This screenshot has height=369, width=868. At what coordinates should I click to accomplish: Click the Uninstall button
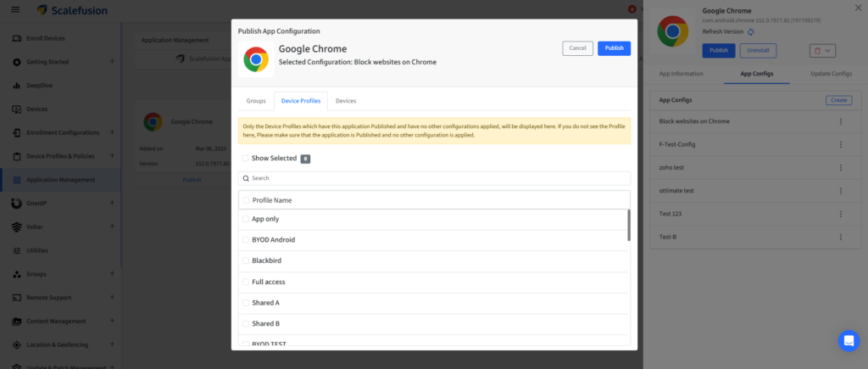point(758,50)
